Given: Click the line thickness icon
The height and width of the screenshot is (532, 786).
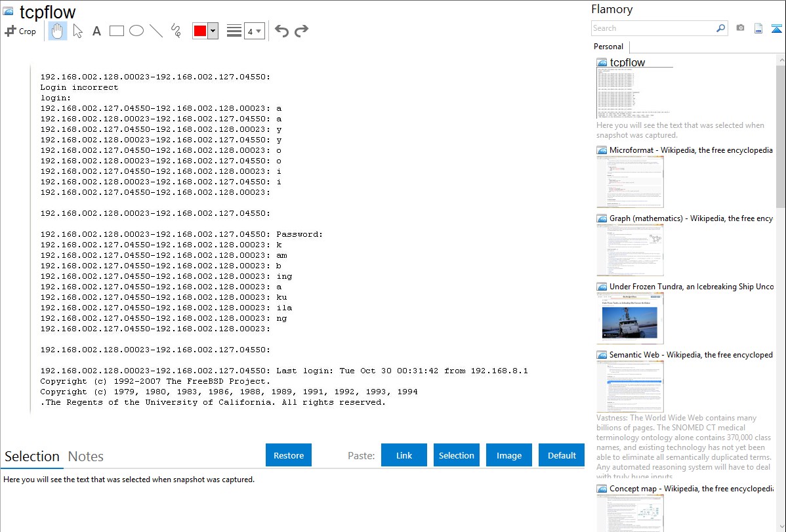Looking at the screenshot, I should pyautogui.click(x=234, y=31).
